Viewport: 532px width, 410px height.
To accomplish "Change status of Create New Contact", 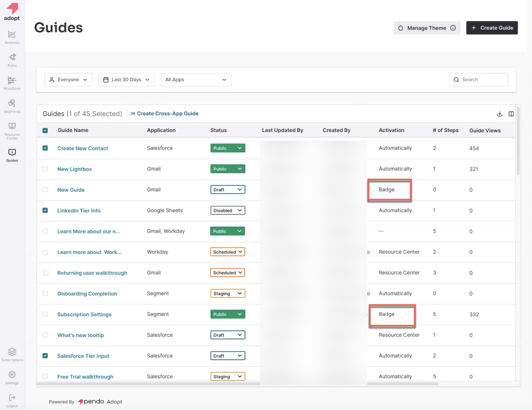I will click(x=228, y=148).
